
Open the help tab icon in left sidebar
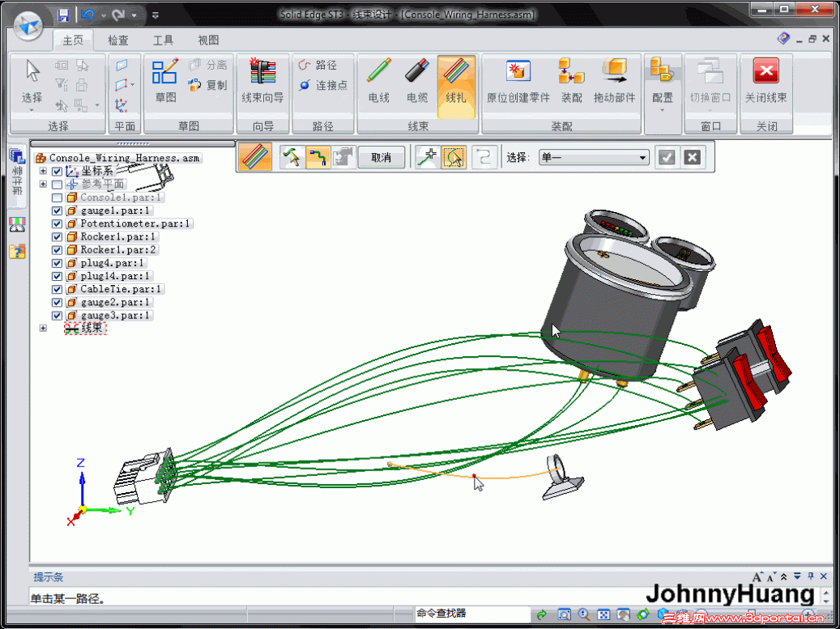(x=17, y=251)
